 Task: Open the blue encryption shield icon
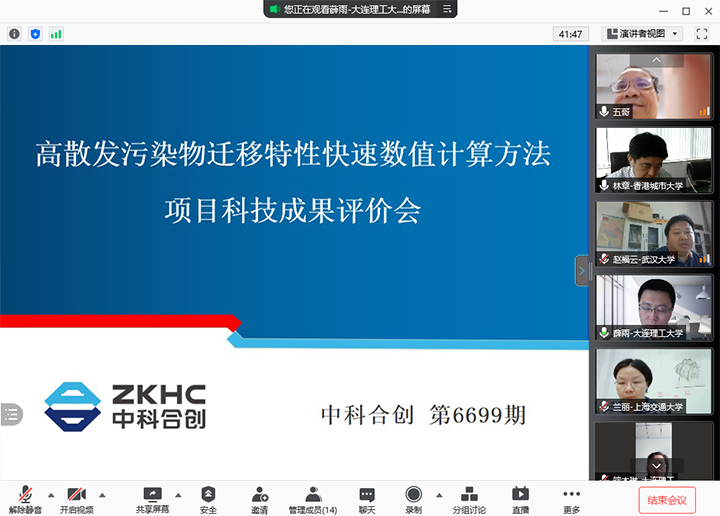(35, 34)
